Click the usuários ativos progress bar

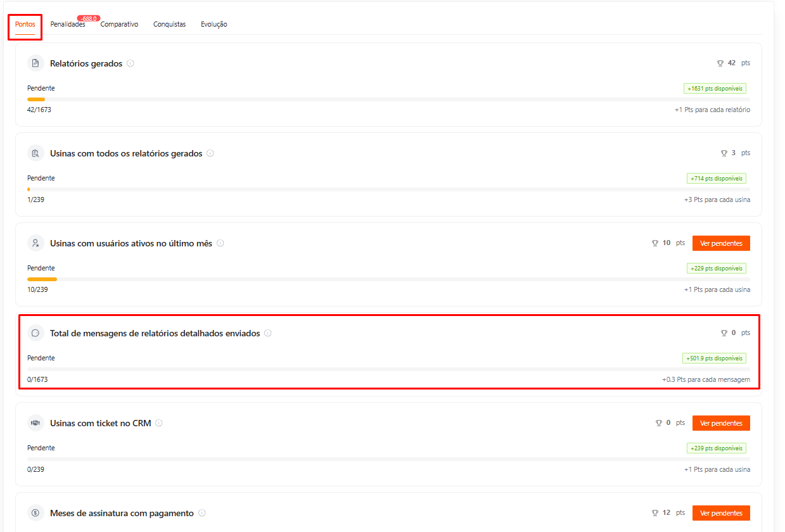[388, 279]
